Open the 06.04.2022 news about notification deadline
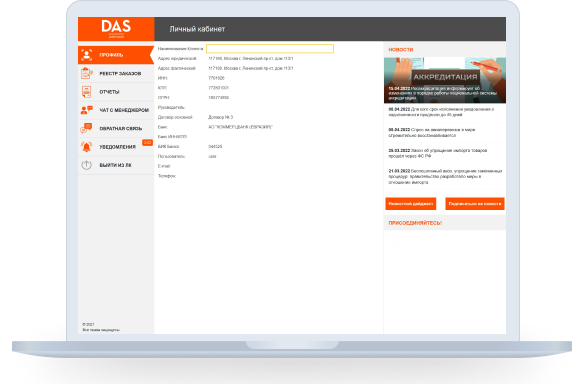 (x=445, y=112)
